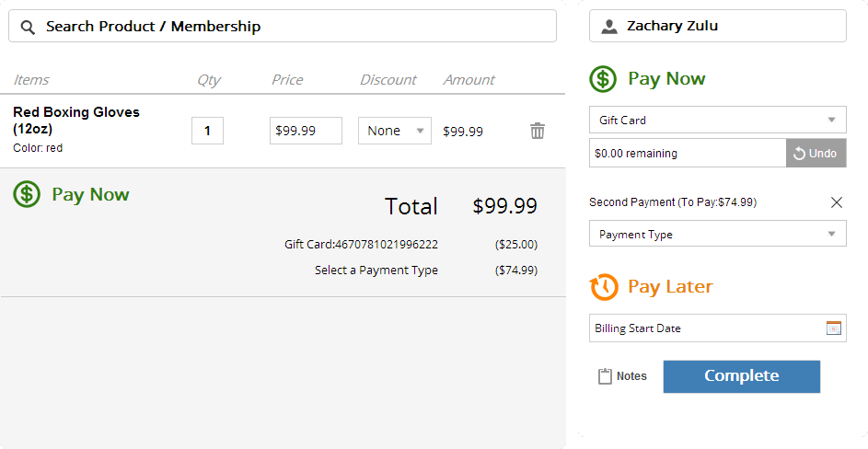Click the green dollar icon below item list
Viewport: 868px width, 449px height.
click(x=27, y=194)
